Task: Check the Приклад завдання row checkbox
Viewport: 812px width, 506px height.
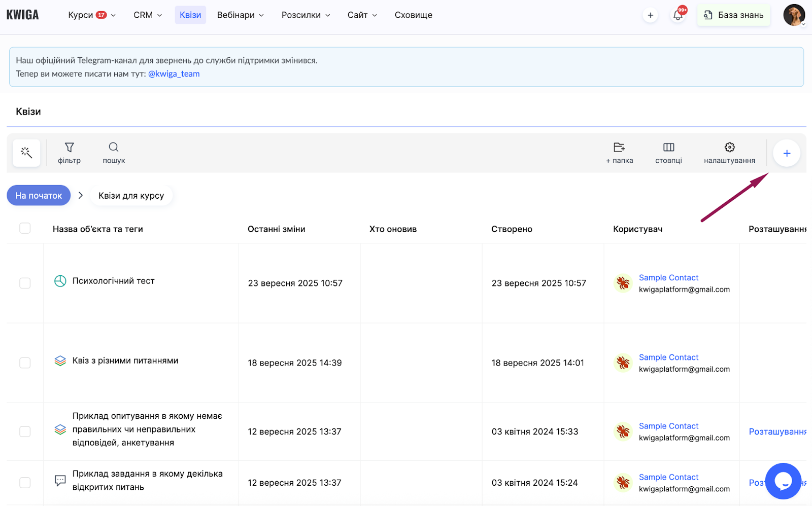Action: point(25,483)
